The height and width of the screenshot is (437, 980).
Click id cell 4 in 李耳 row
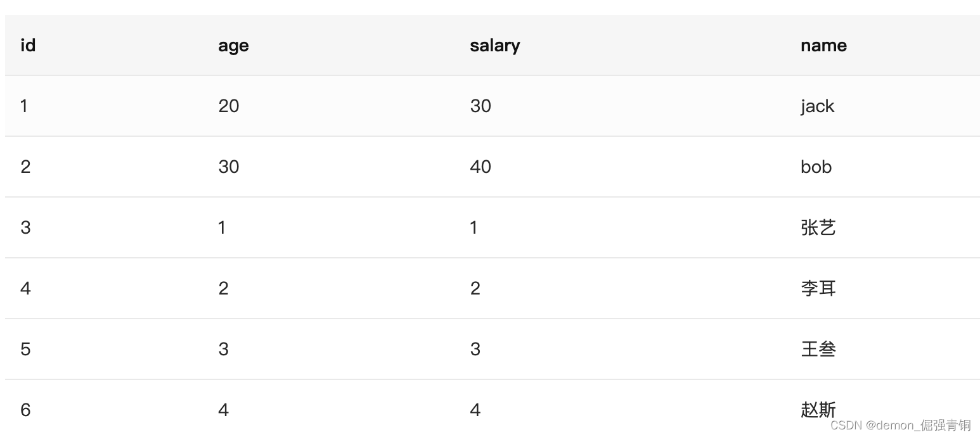25,288
